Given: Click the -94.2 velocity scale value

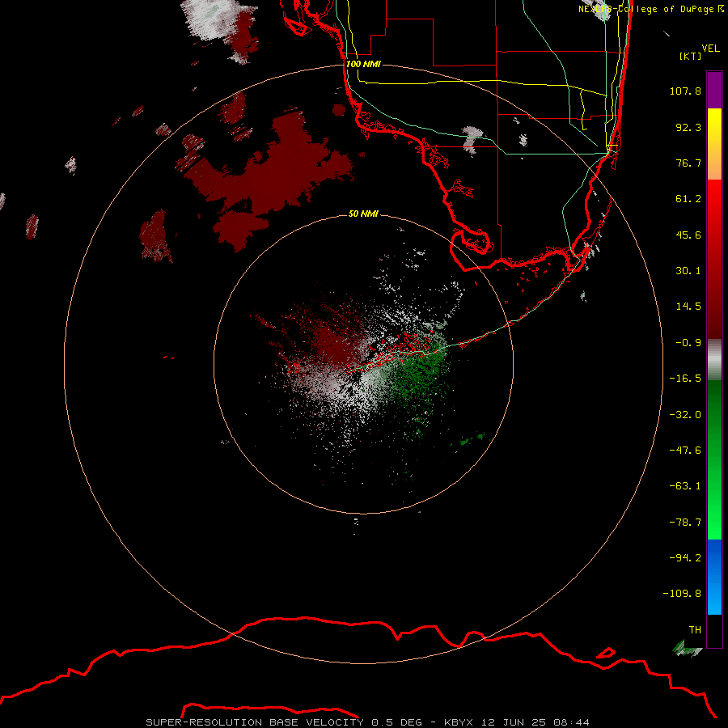Looking at the screenshot, I should 685,557.
